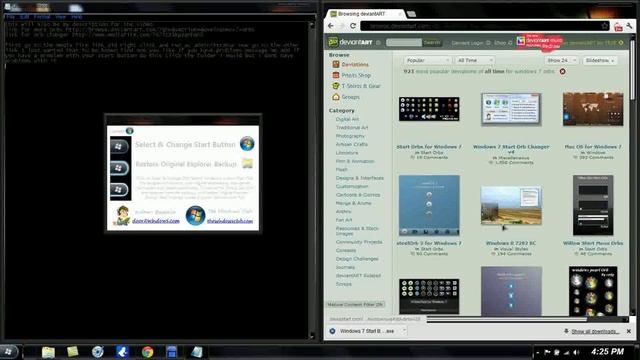Choose the top start orb preview in the Orb Changer
This screenshot has width=640, height=360.
(x=119, y=147)
